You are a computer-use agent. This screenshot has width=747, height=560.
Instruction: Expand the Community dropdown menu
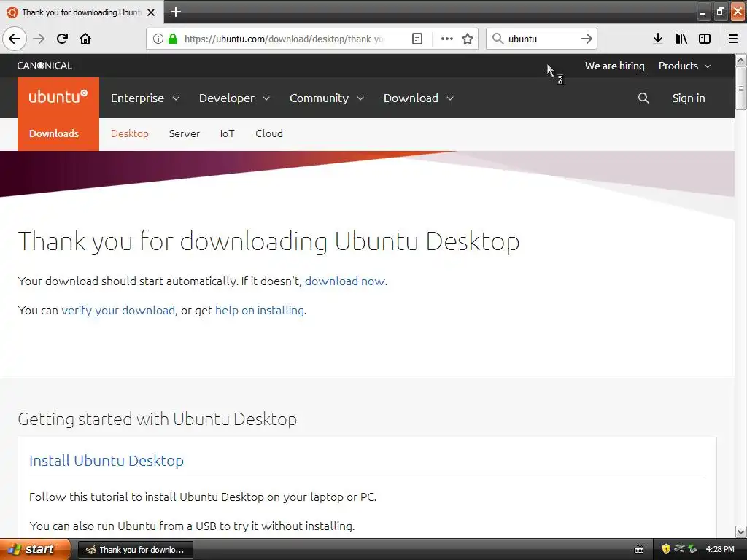pyautogui.click(x=327, y=98)
